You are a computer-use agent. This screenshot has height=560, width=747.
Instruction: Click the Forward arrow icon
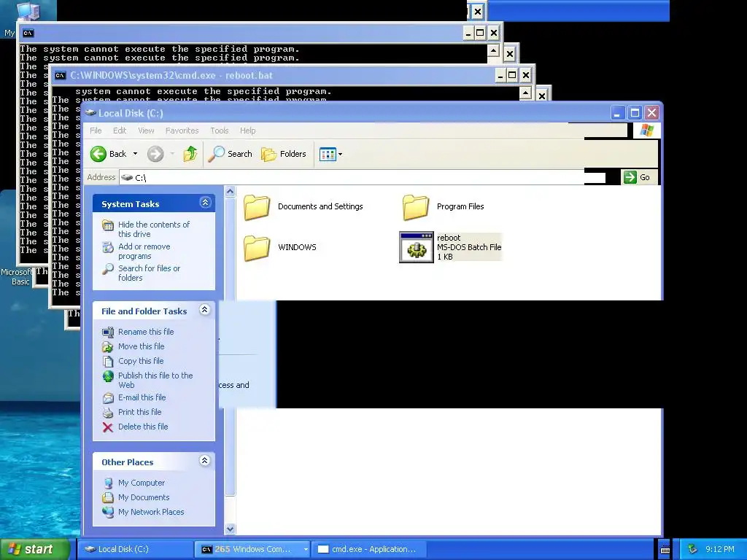click(155, 154)
